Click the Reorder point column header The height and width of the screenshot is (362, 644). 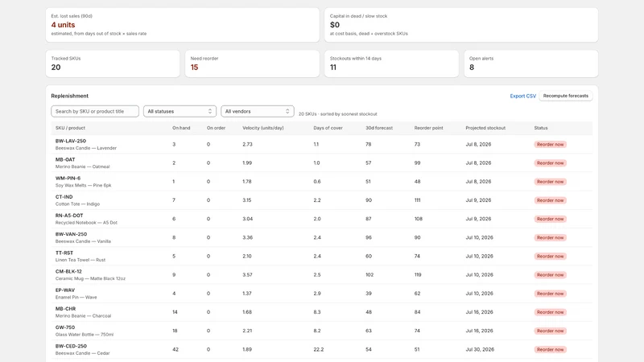(x=428, y=128)
